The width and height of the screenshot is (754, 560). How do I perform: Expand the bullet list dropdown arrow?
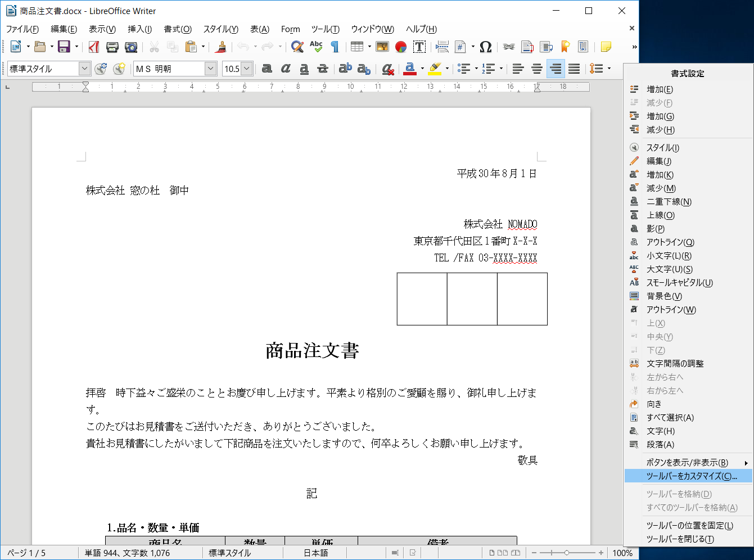point(476,69)
